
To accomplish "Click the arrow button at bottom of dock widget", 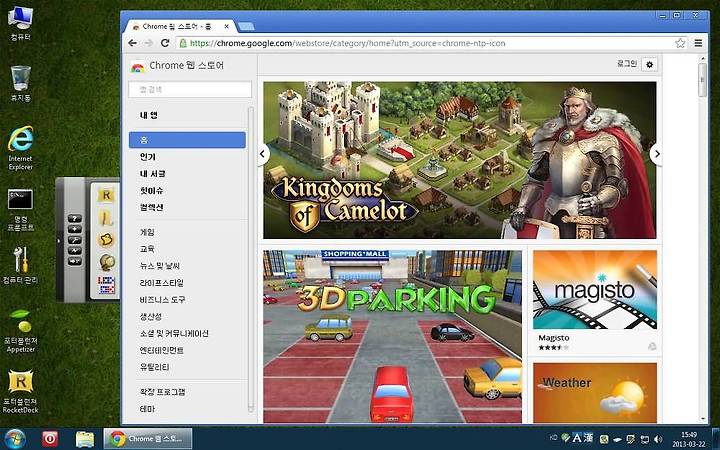I will pos(74,261).
